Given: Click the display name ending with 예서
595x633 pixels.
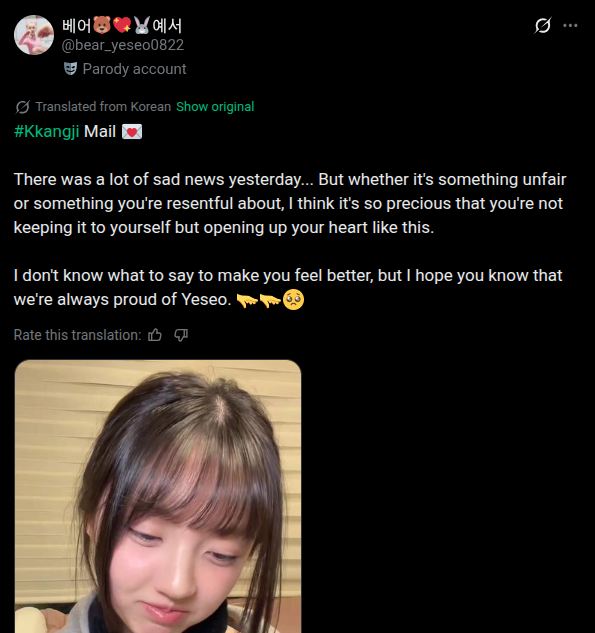Looking at the screenshot, I should (x=122, y=25).
